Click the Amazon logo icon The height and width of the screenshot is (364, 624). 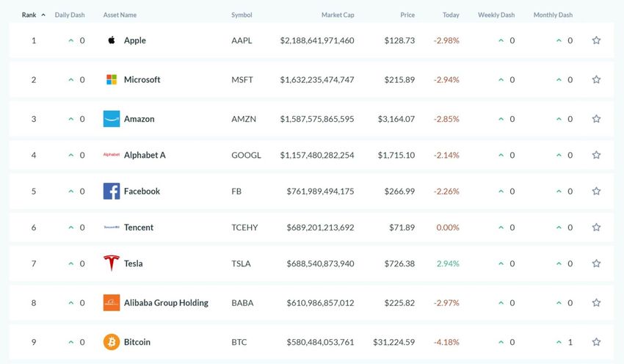(112, 119)
